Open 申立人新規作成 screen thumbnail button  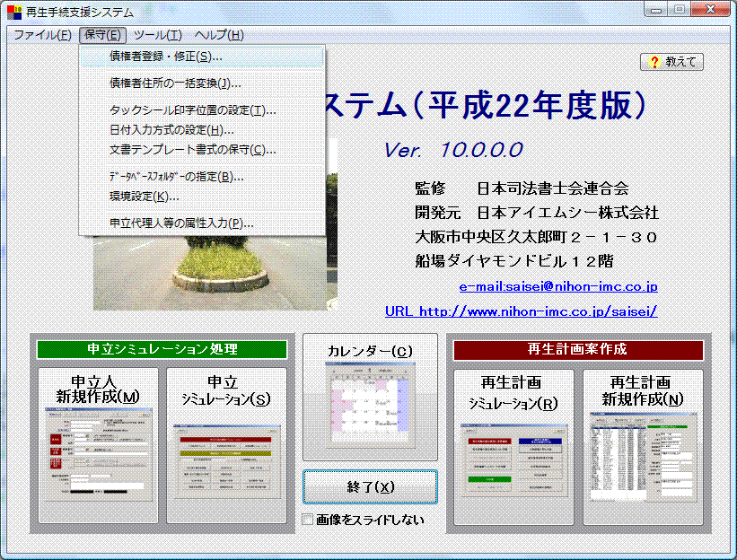94,445
